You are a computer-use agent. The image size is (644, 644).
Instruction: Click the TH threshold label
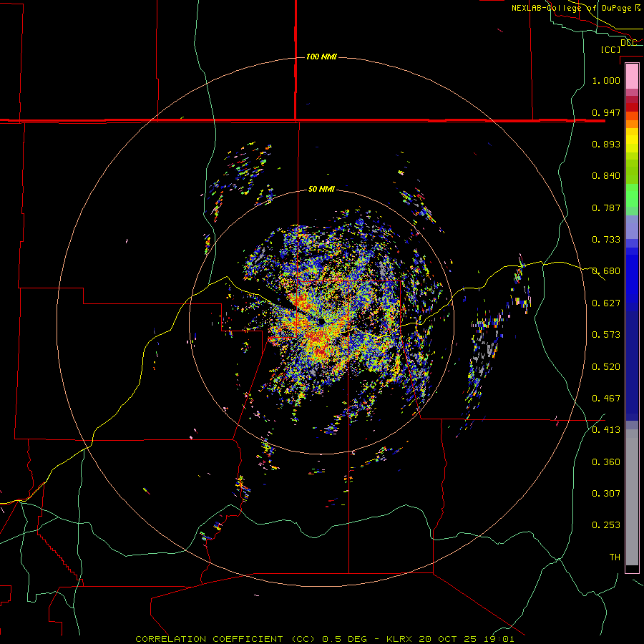click(x=615, y=557)
